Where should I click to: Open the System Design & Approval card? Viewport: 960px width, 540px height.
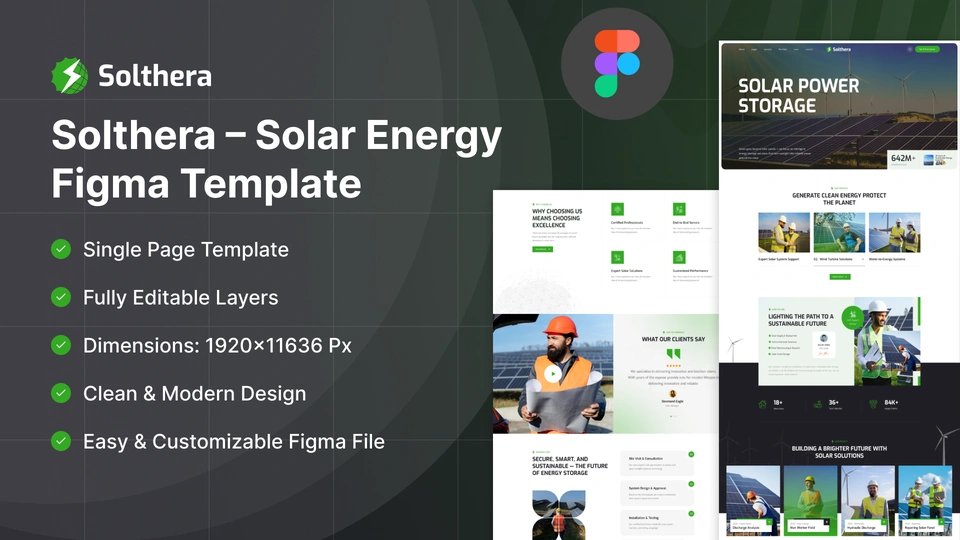[657, 493]
